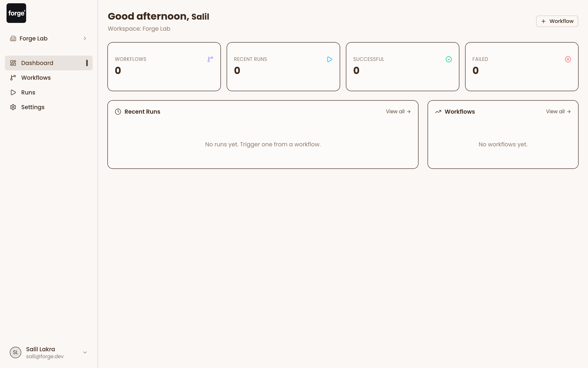This screenshot has width=588, height=368.
Task: Click the Salil Lakra name text
Action: (x=41, y=349)
